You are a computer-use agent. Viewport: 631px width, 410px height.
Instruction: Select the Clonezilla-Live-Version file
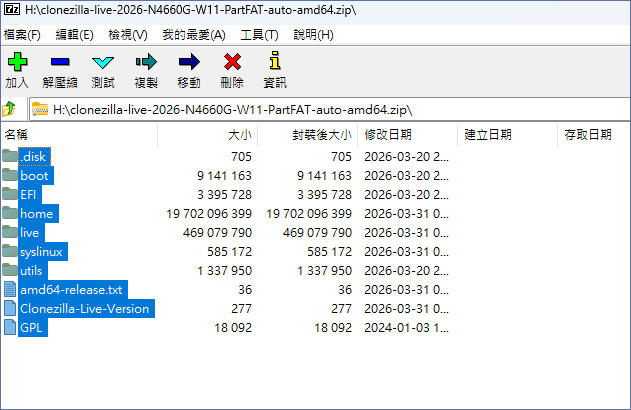(x=84, y=309)
